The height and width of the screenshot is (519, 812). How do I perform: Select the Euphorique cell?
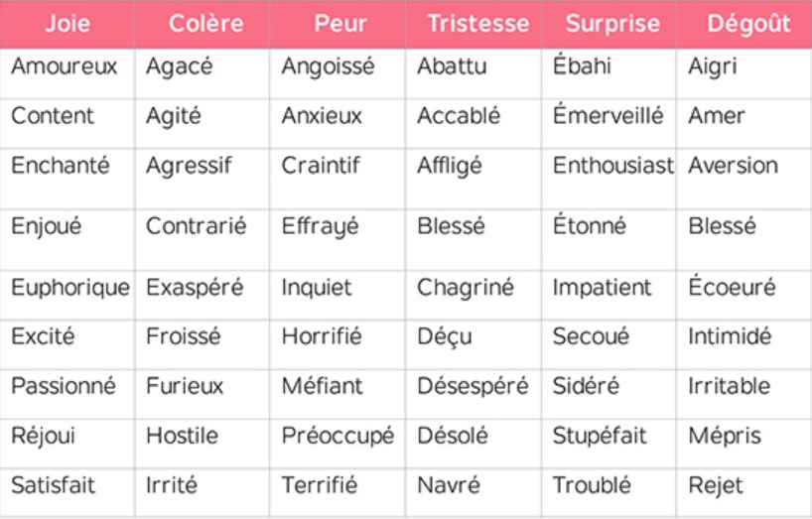pyautogui.click(x=69, y=288)
